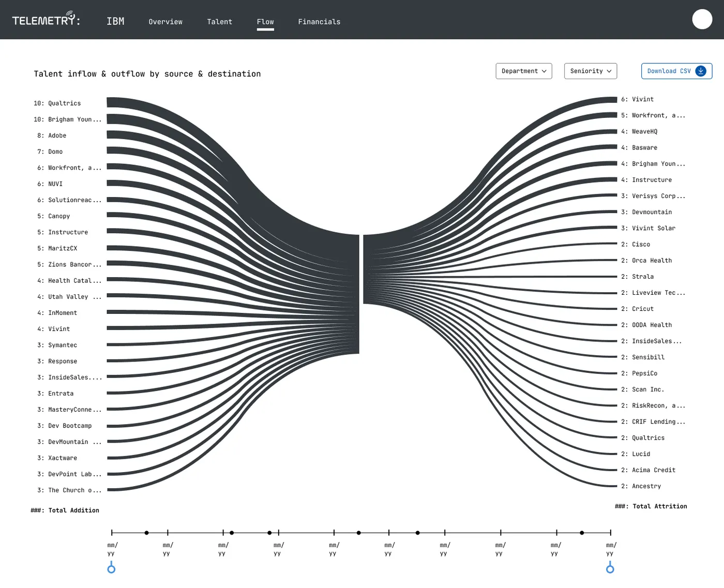Select the '4: Basware' outflow destination
Screen dimensions: 724x588
pos(639,147)
